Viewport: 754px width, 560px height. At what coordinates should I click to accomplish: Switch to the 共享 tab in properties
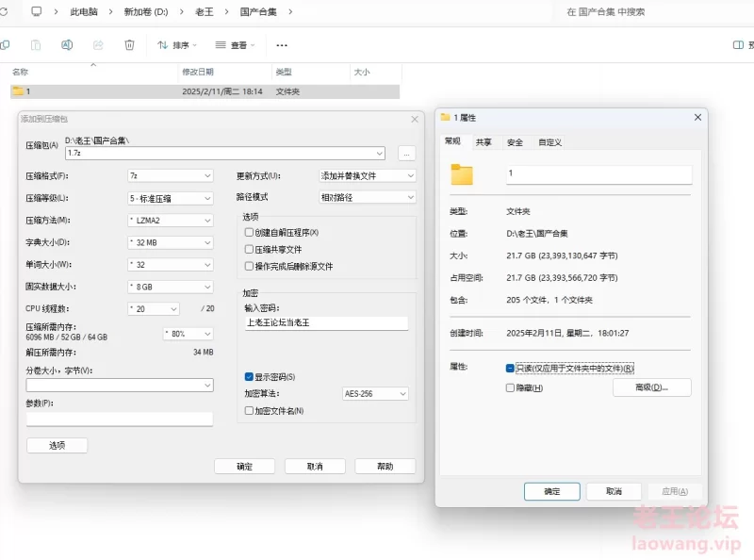(x=484, y=142)
